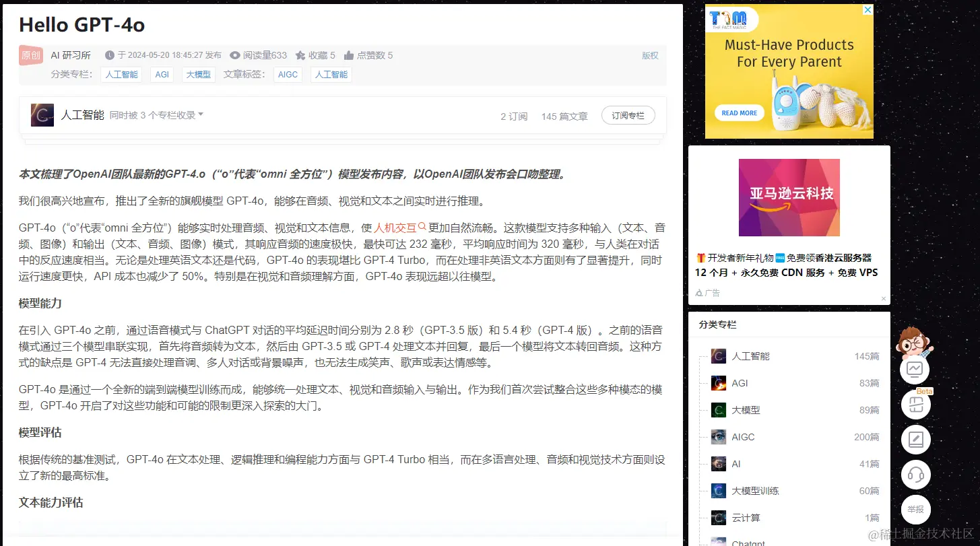Click the 文本能力评估 section heading
The width and height of the screenshot is (980, 546).
click(x=51, y=503)
